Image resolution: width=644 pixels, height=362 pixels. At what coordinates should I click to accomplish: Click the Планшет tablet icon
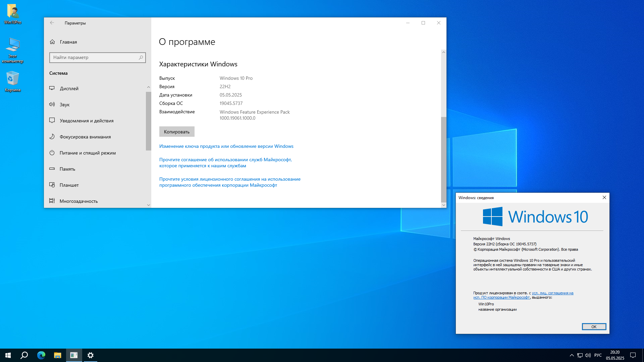tap(52, 185)
